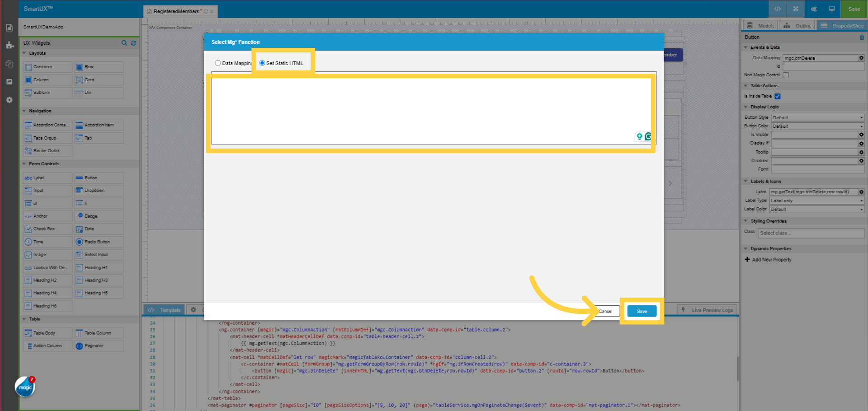The height and width of the screenshot is (411, 868).
Task: Toggle the Is Inside Table checkbox
Action: pyautogui.click(x=778, y=96)
